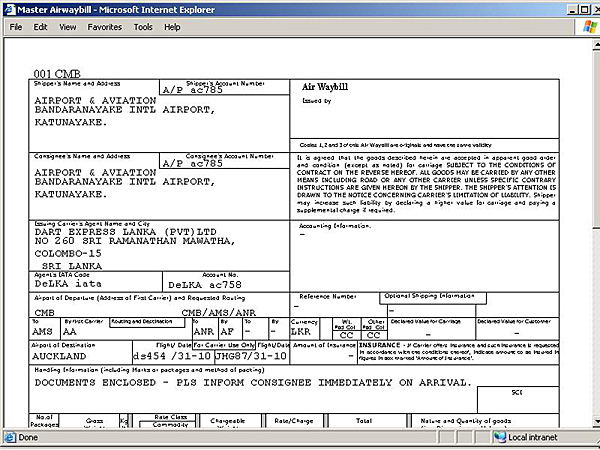Click the Consignee's Account Number 'A/P ac785'

(192, 163)
